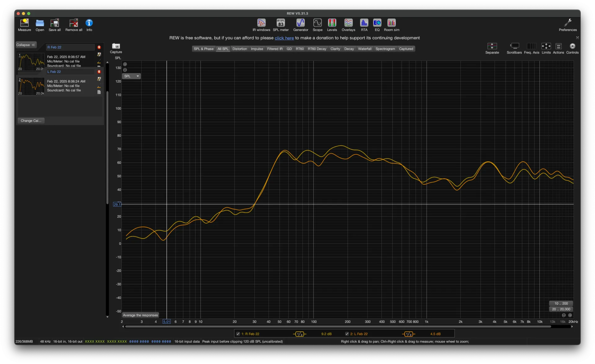Collapse the measurements side panel
Viewport: 595px width, 364px height.
click(x=26, y=45)
